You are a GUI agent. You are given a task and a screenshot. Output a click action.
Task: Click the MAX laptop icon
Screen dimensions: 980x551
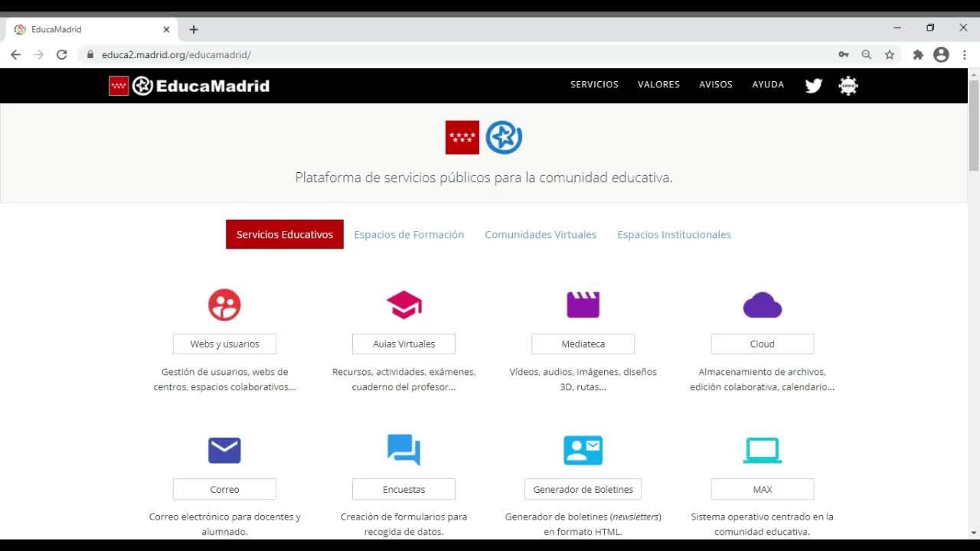click(x=763, y=450)
